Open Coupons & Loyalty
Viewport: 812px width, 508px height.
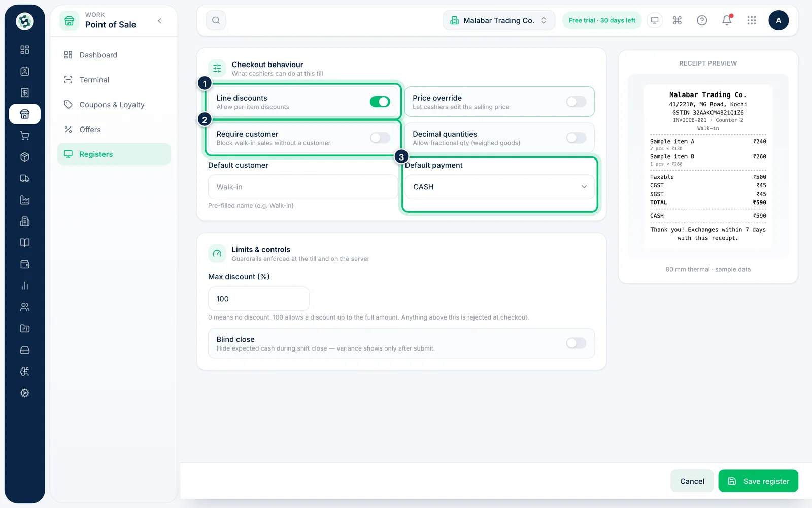pyautogui.click(x=114, y=105)
